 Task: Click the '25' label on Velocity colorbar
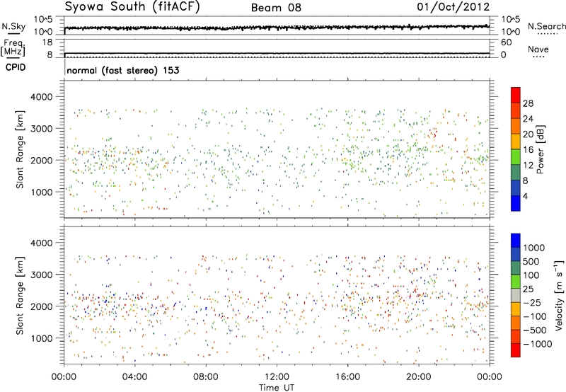click(x=528, y=289)
